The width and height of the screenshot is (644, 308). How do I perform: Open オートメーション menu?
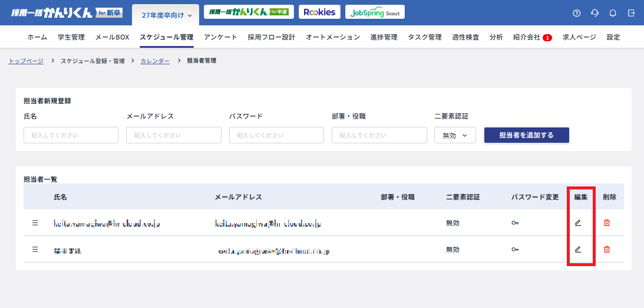[333, 37]
